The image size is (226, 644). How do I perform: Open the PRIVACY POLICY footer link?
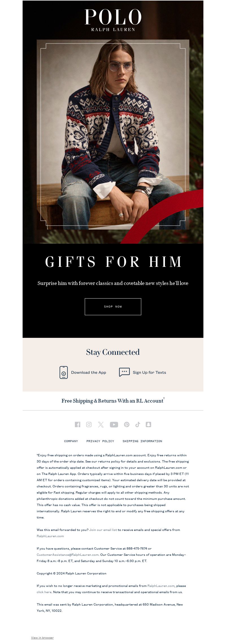(100, 441)
